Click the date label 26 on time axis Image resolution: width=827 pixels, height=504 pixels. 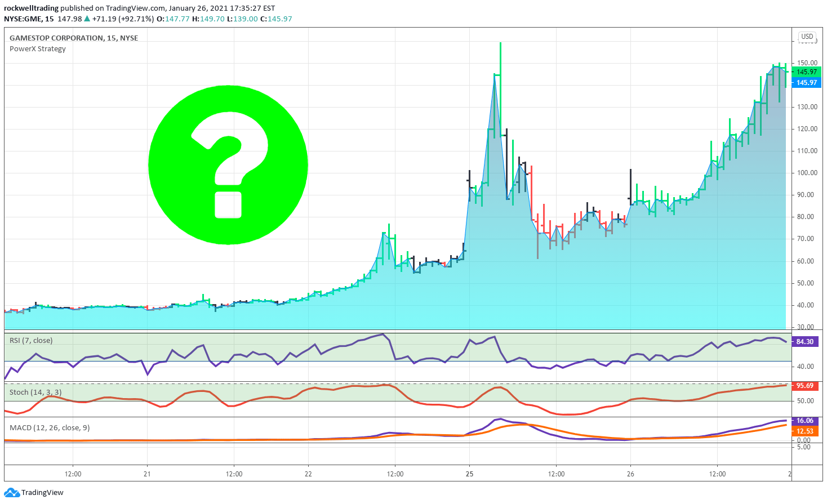click(x=630, y=474)
